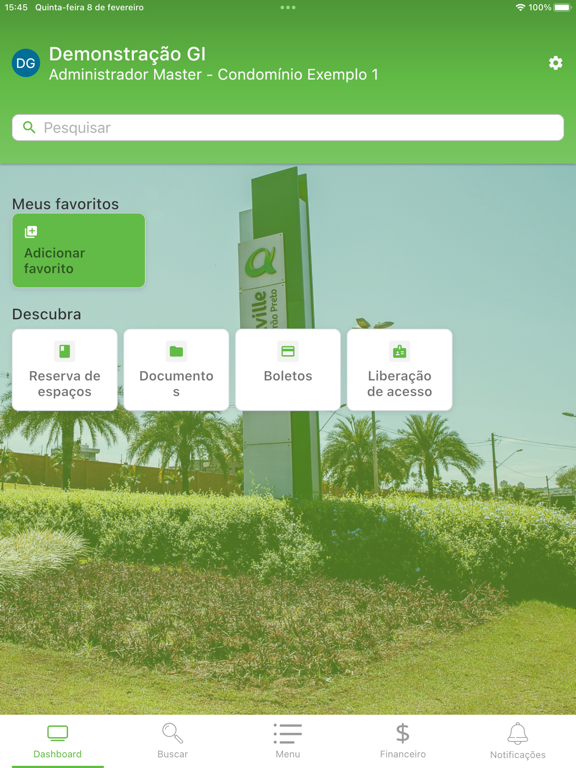
Task: Tap the plus icon on Adicionar favorito
Action: [31, 232]
